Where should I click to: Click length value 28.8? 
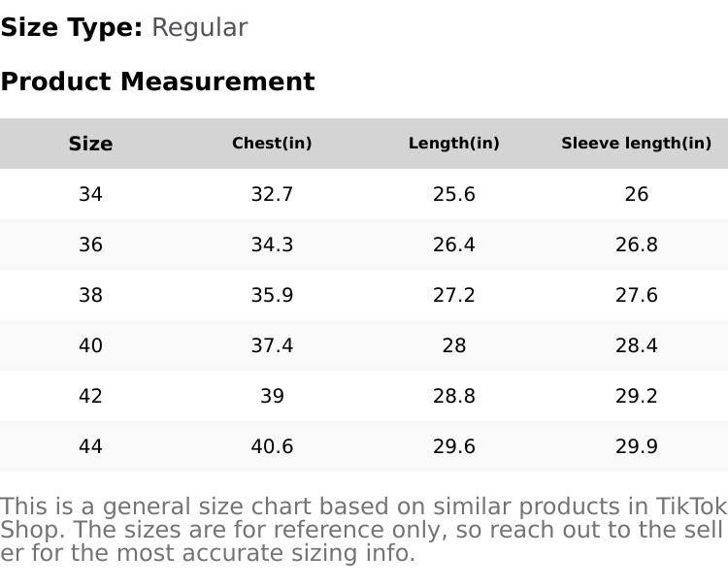[453, 396]
